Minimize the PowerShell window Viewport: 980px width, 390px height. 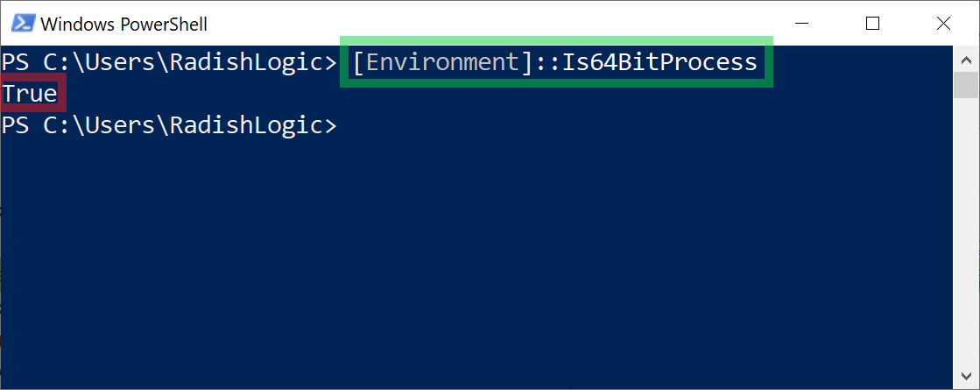click(802, 24)
